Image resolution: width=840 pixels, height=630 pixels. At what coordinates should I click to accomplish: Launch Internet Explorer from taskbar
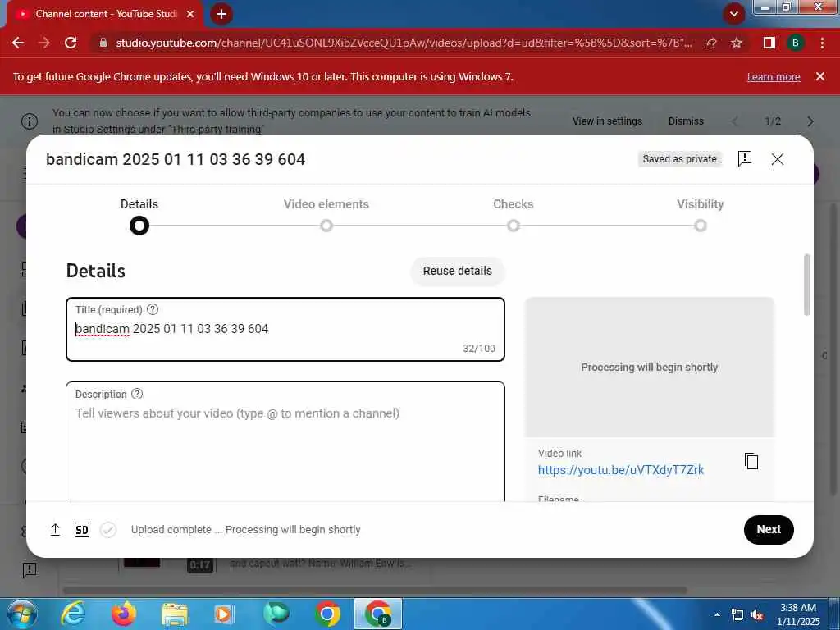click(x=73, y=614)
